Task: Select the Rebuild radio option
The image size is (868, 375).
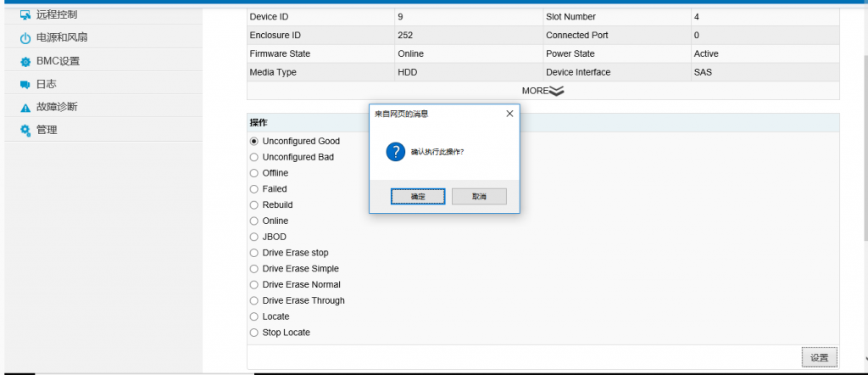Action: tap(254, 204)
